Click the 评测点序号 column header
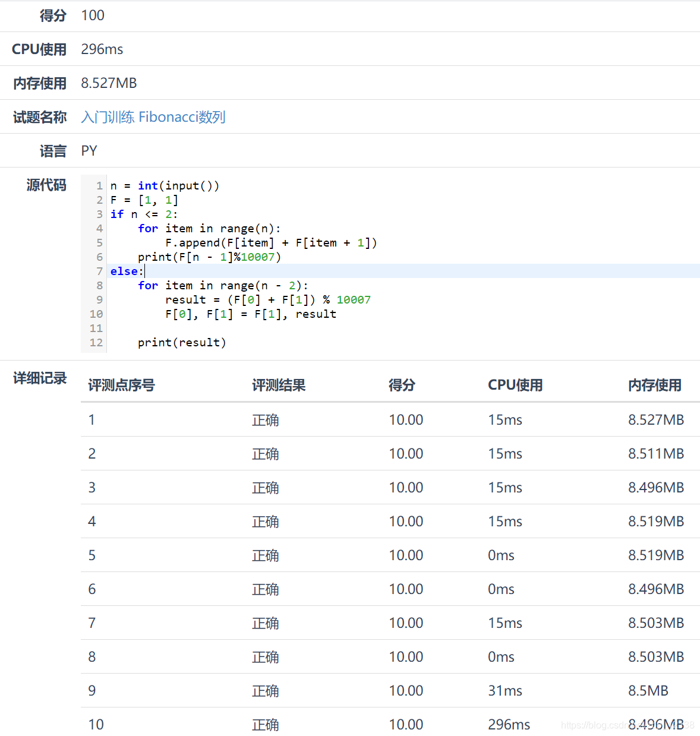The height and width of the screenshot is (736, 700). 121,385
